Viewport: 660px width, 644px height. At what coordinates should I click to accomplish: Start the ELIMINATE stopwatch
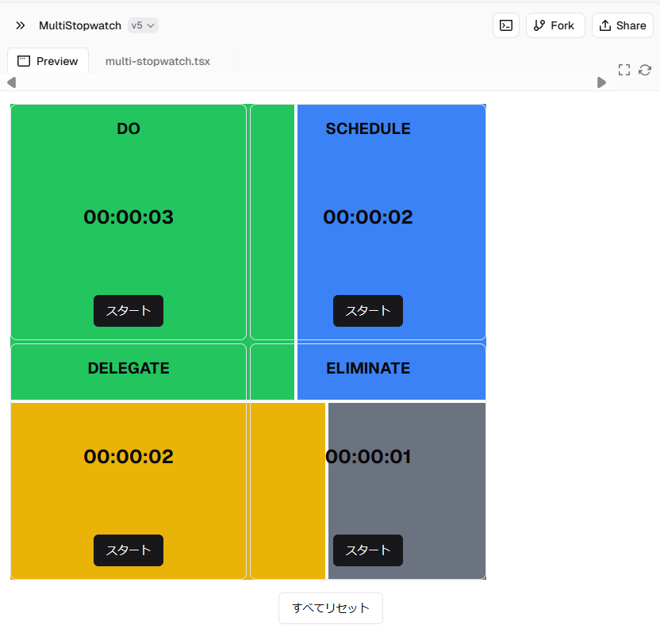368,550
